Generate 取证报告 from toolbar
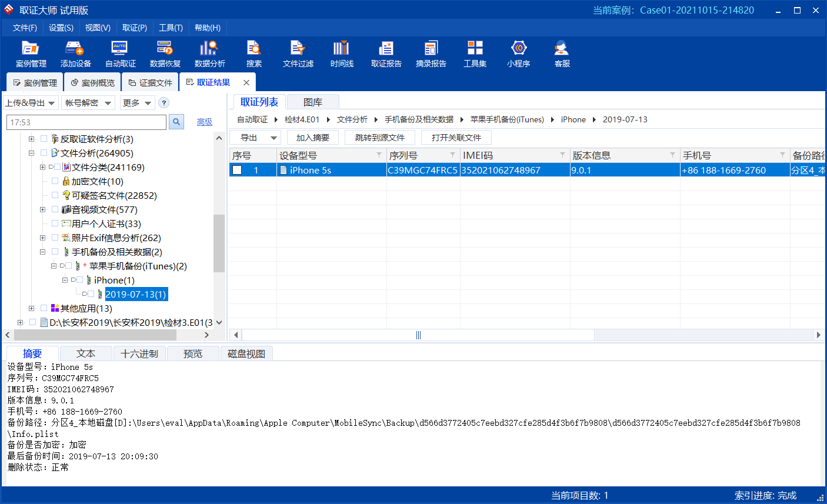Image resolution: width=827 pixels, height=504 pixels. (x=386, y=54)
